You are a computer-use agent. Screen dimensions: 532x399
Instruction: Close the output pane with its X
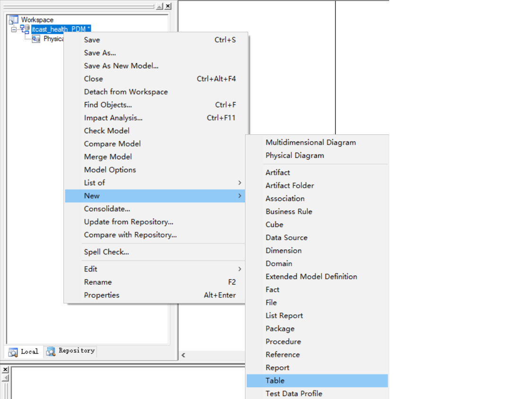click(x=5, y=370)
